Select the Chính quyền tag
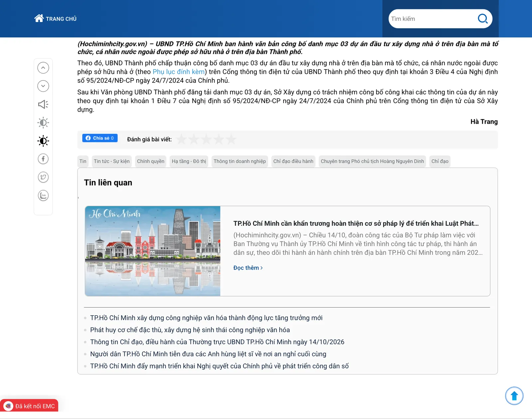 (x=151, y=161)
